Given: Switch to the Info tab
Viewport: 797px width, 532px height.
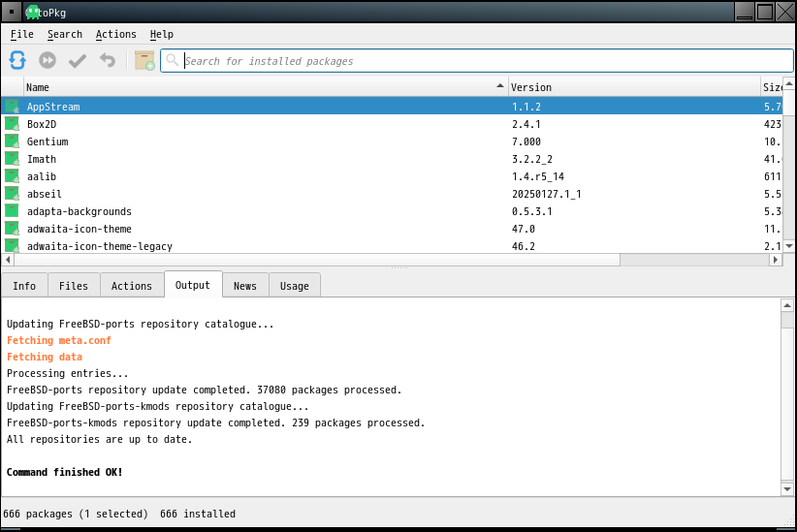Looking at the screenshot, I should coord(24,286).
